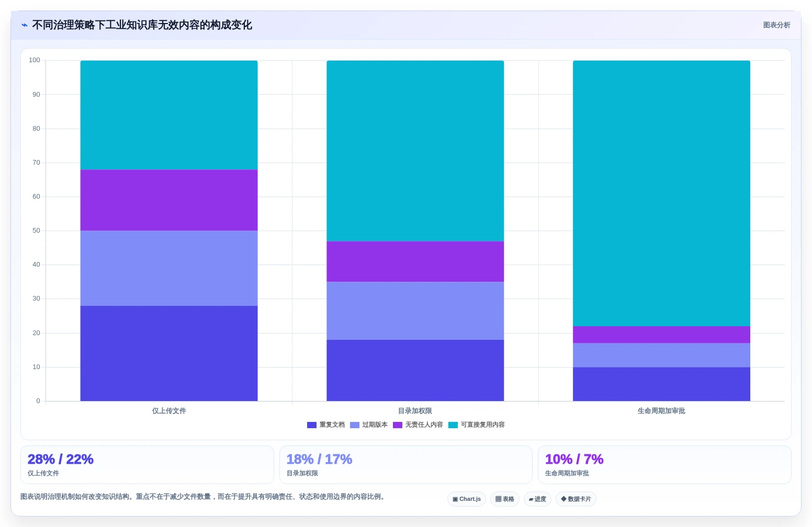Select the 进度 tag chip
Screen dimensions: 812x527
pyautogui.click(x=537, y=499)
